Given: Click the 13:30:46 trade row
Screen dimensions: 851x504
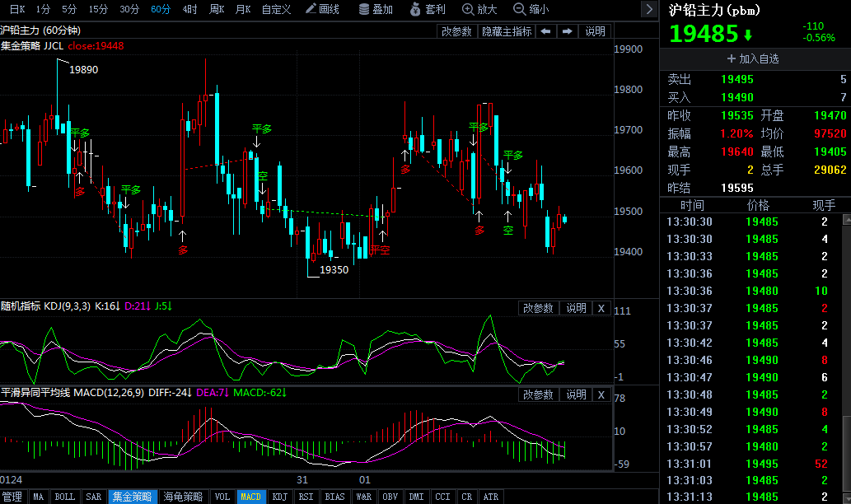Looking at the screenshot, I should coord(751,360).
